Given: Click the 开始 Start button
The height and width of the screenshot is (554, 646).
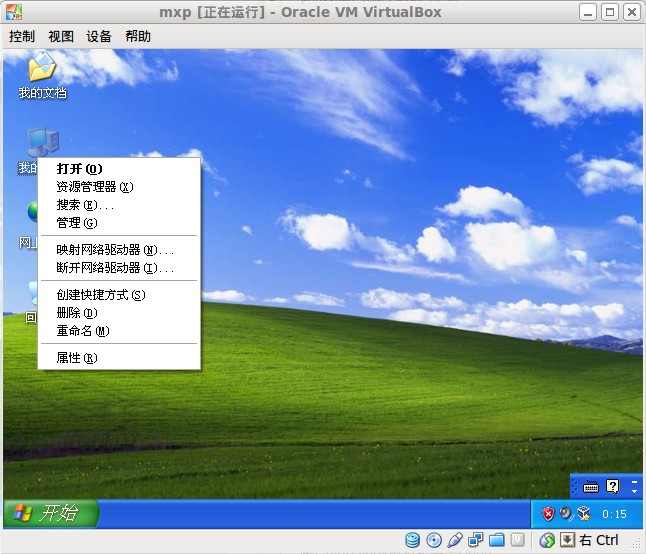Looking at the screenshot, I should tap(51, 514).
